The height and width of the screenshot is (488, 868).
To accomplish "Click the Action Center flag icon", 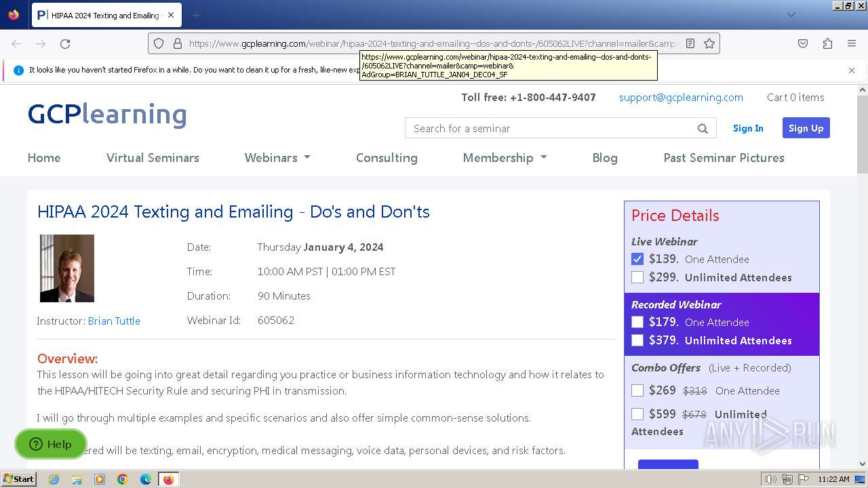I will pyautogui.click(x=804, y=479).
